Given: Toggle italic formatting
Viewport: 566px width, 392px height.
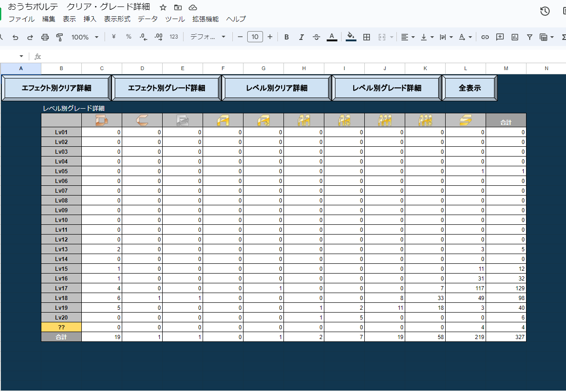Looking at the screenshot, I should point(302,37).
